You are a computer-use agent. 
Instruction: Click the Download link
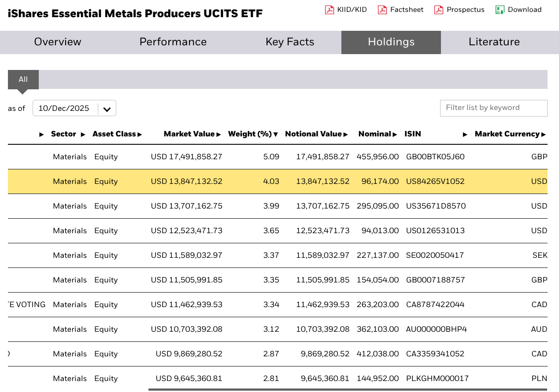525,10
